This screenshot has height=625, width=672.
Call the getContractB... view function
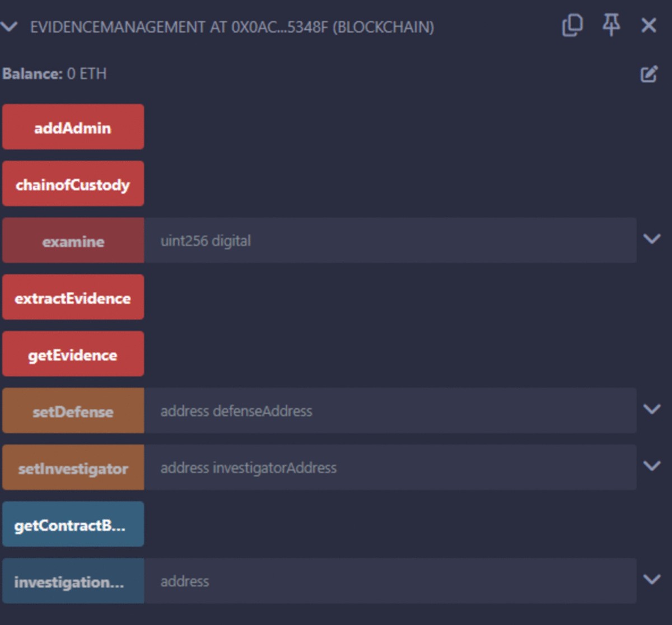[73, 525]
